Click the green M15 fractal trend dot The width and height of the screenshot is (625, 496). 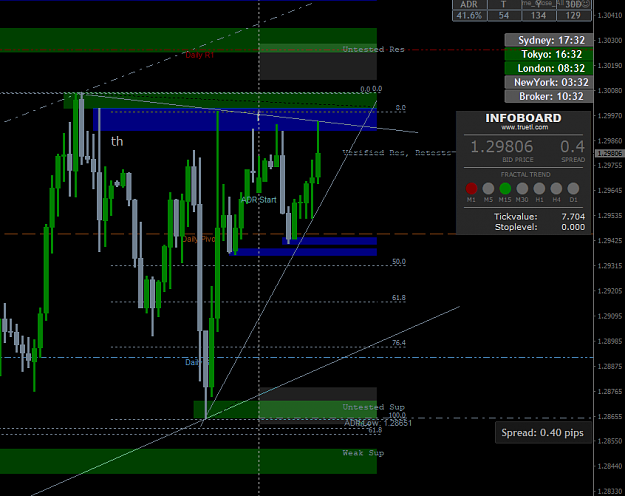[x=505, y=188]
